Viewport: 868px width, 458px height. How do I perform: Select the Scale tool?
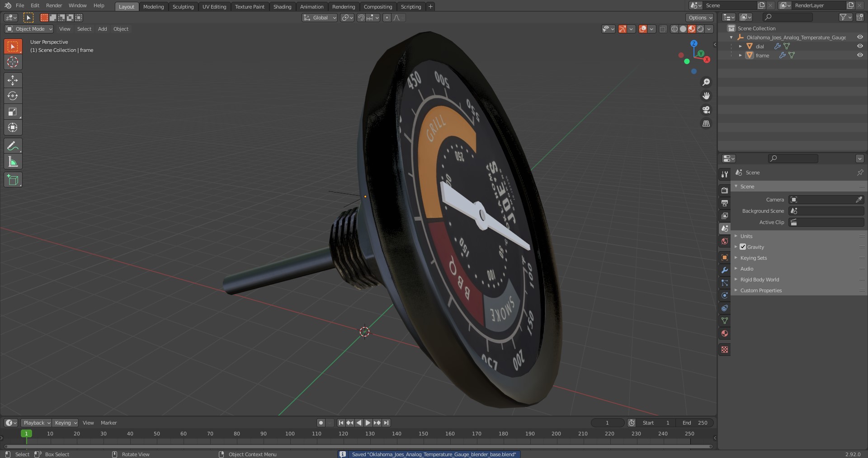tap(13, 112)
